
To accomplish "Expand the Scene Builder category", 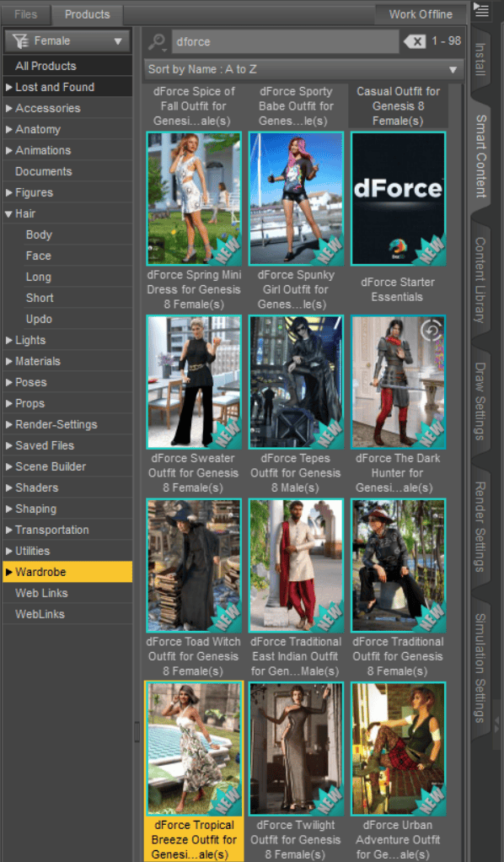I will click(8, 466).
